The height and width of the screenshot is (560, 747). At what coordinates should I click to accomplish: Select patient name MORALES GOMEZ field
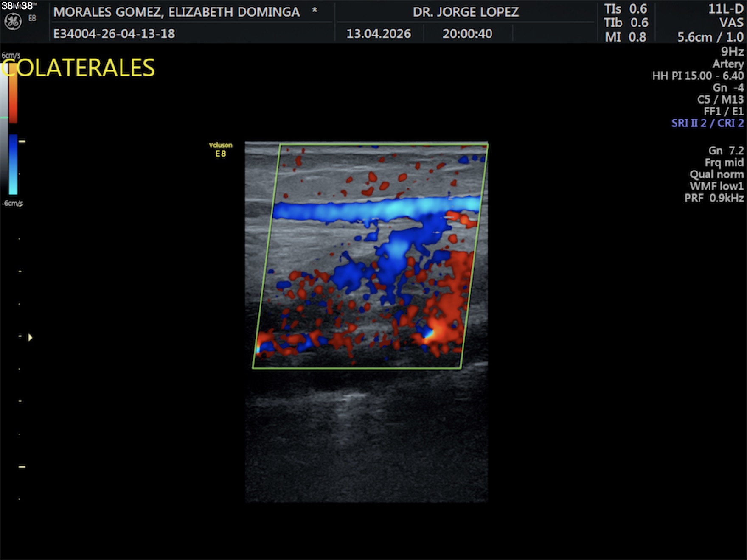click(177, 12)
